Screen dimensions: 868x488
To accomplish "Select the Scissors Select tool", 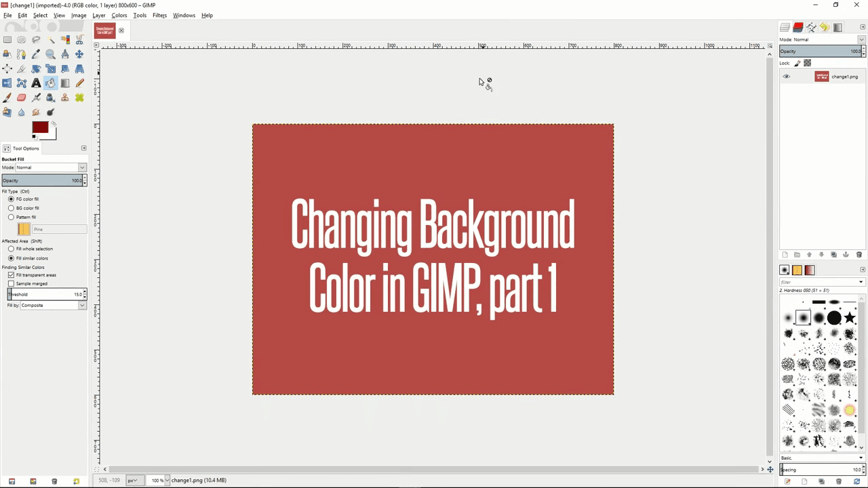I will pos(79,39).
